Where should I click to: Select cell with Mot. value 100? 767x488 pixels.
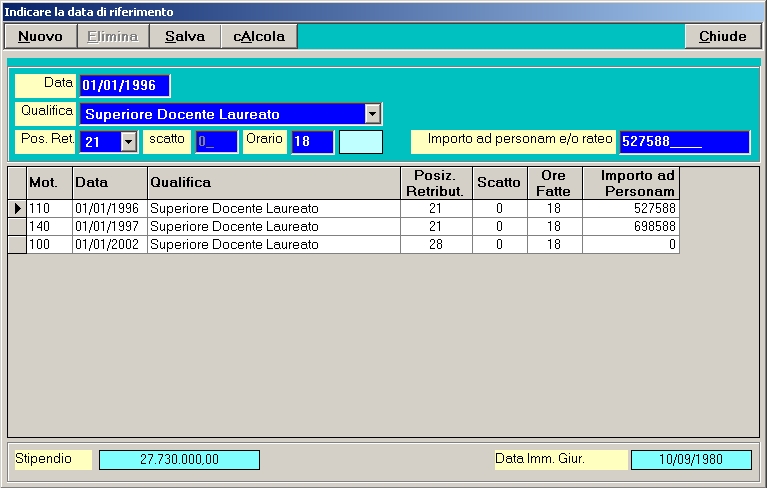[49, 244]
